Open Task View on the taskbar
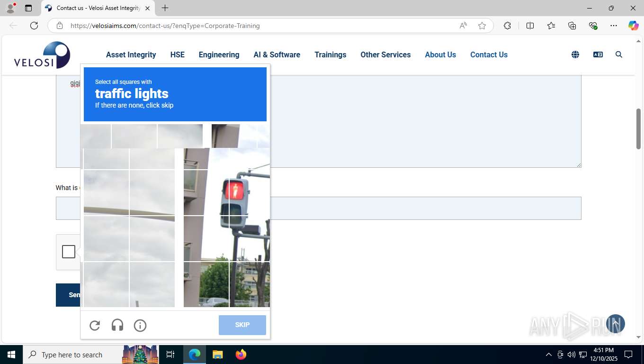 (170, 355)
